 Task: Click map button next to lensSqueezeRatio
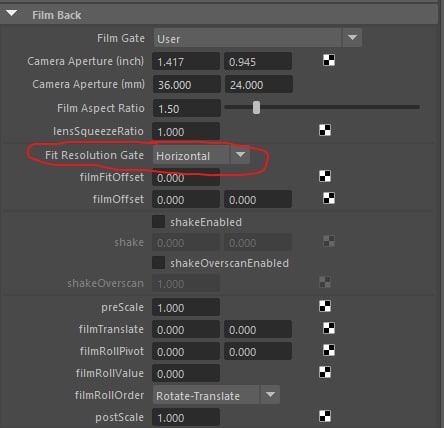click(325, 130)
